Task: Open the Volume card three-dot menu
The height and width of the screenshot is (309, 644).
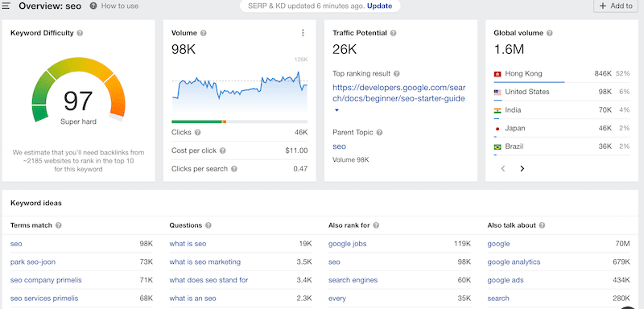Action: pyautogui.click(x=303, y=33)
